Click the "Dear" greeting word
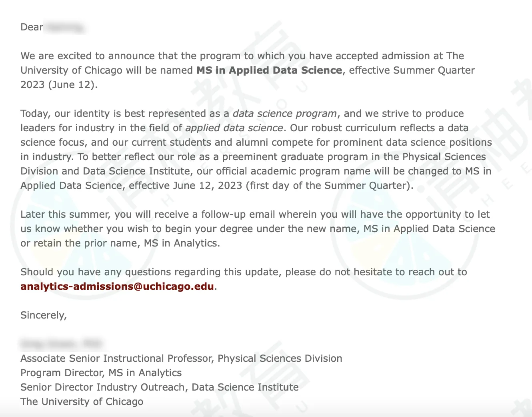Screen dimensions: 532x417 click(32, 27)
